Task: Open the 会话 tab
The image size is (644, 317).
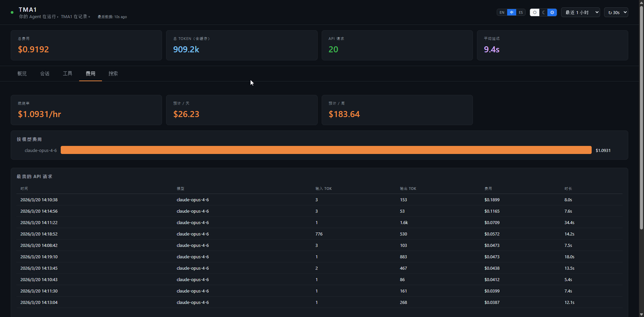Action: pyautogui.click(x=45, y=73)
